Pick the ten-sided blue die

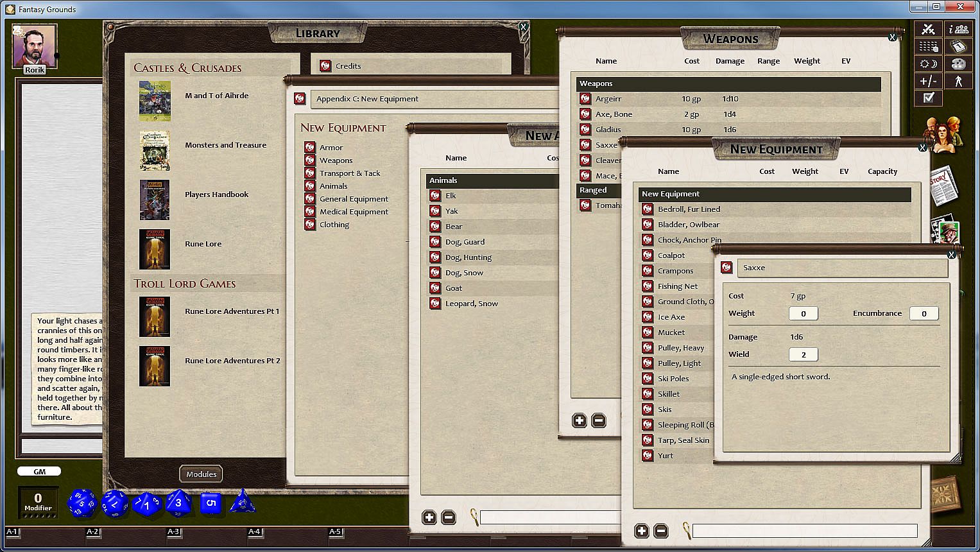tap(147, 503)
